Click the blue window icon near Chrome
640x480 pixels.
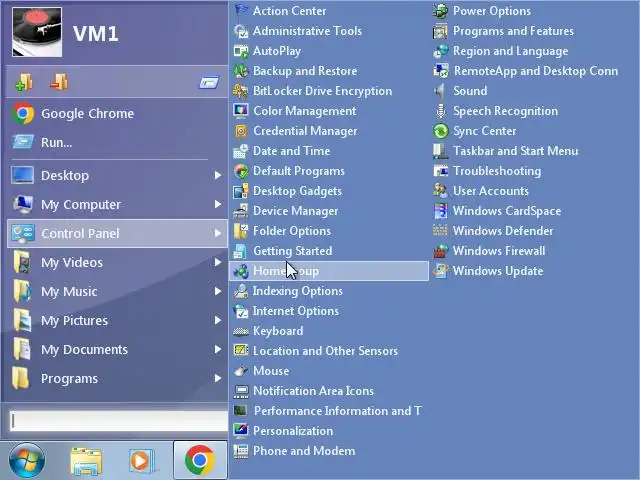[209, 82]
